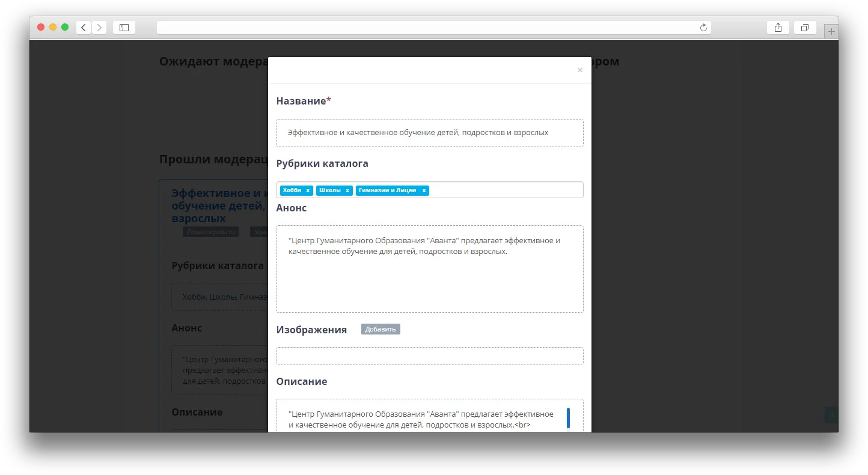Click the Прошли heading on background page
The image size is (868, 475).
(x=213, y=159)
